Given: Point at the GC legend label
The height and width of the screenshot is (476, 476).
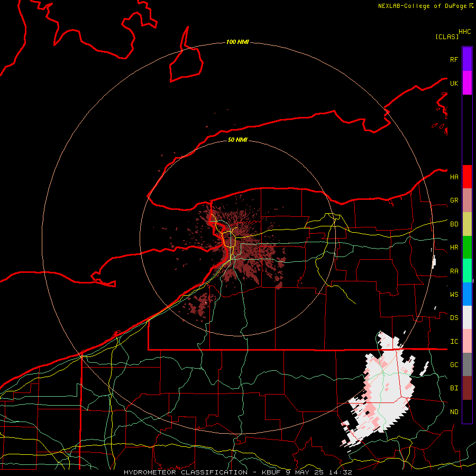Looking at the screenshot, I should click(x=454, y=365).
